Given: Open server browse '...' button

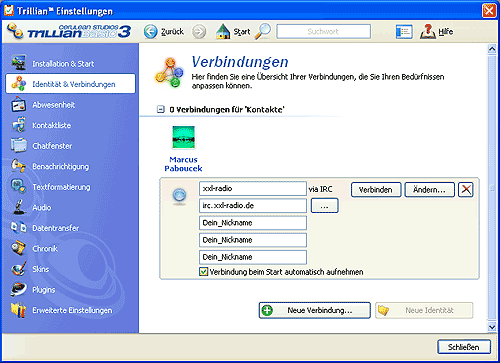Looking at the screenshot, I should coord(324,206).
